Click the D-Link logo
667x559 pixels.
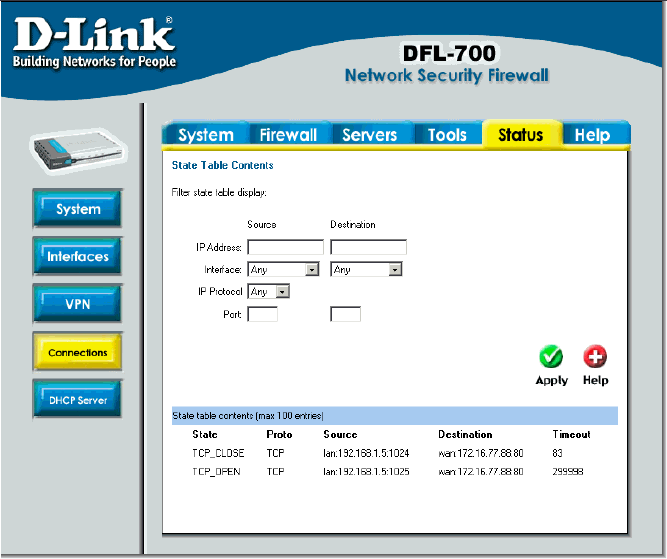tap(94, 43)
